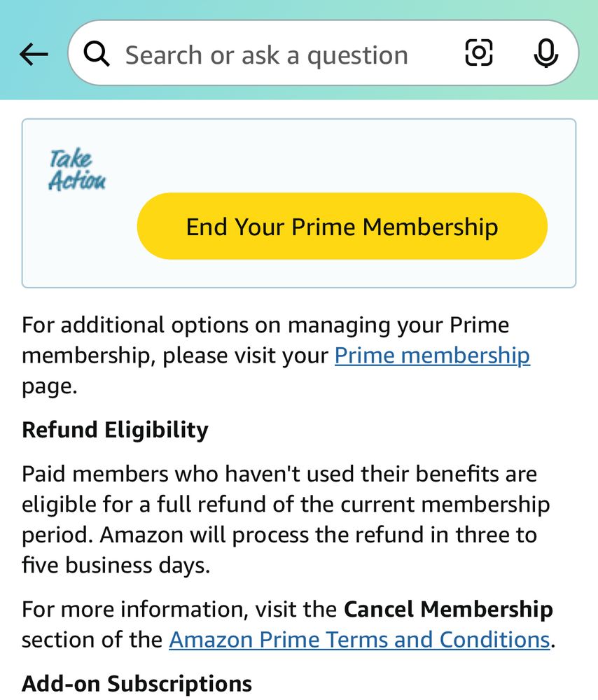
Task: Click the For additional options paragraph
Action: [276, 356]
